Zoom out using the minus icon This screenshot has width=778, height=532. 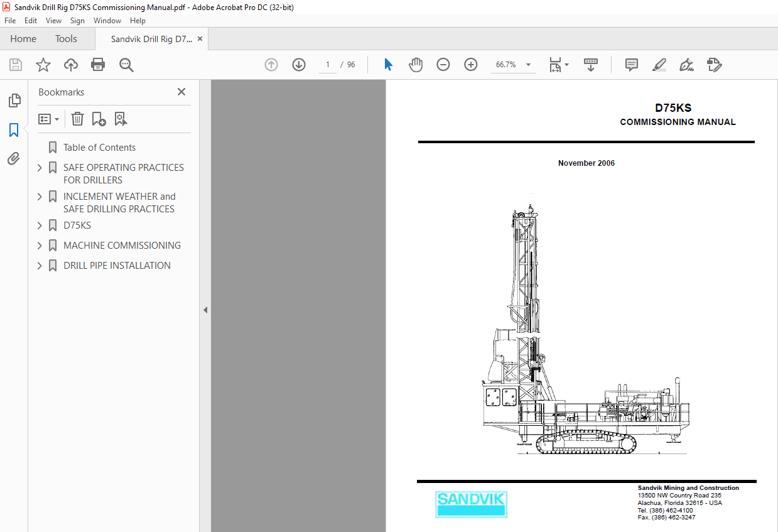click(443, 64)
